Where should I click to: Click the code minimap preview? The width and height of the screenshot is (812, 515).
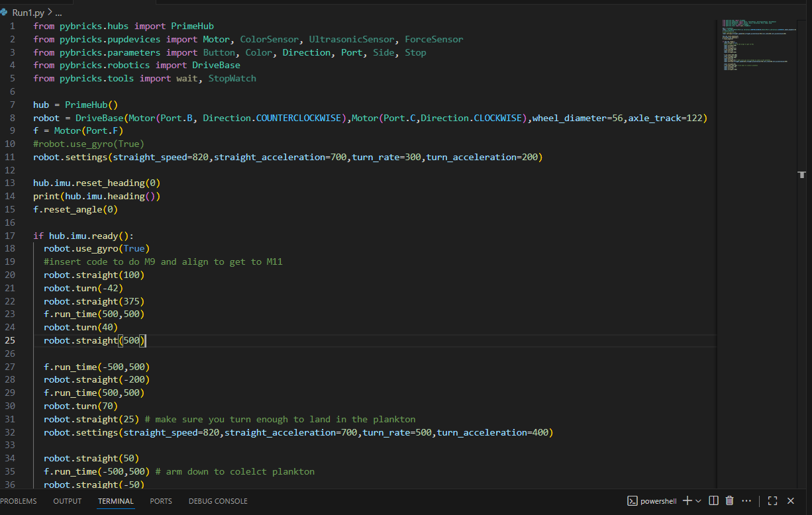click(x=758, y=45)
